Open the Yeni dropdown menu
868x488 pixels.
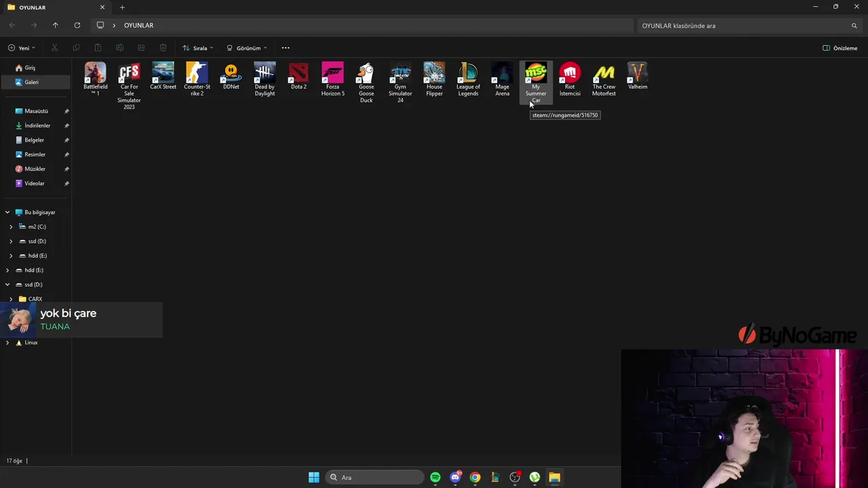22,48
